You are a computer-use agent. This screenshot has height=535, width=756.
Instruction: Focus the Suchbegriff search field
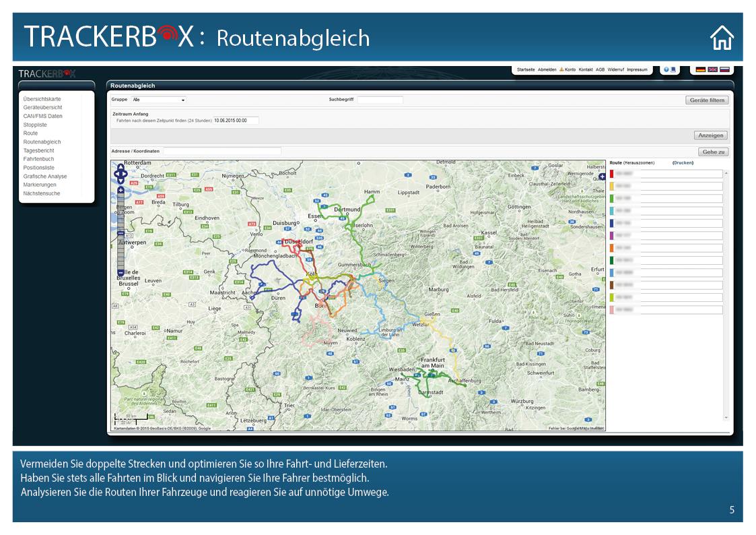pyautogui.click(x=380, y=100)
